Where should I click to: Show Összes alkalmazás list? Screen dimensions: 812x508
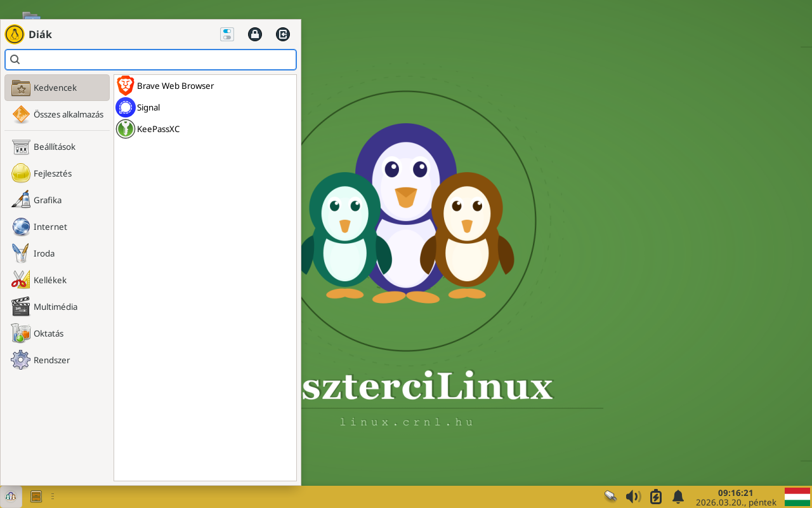pyautogui.click(x=68, y=114)
